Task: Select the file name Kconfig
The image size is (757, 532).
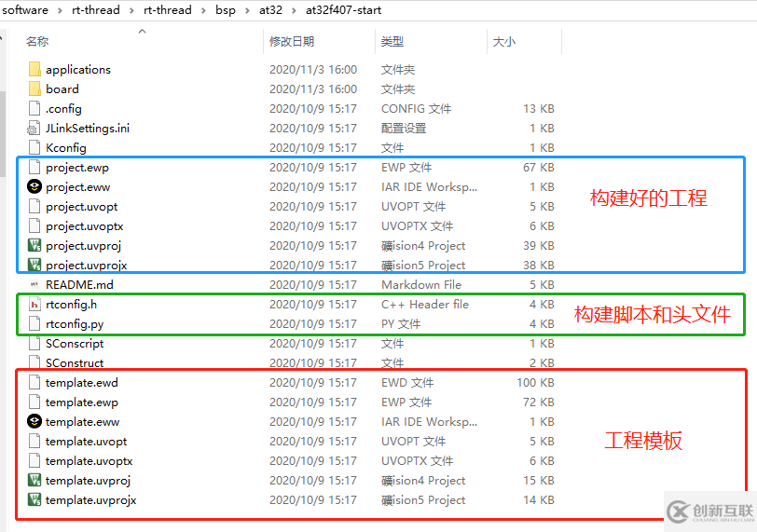Action: point(66,148)
